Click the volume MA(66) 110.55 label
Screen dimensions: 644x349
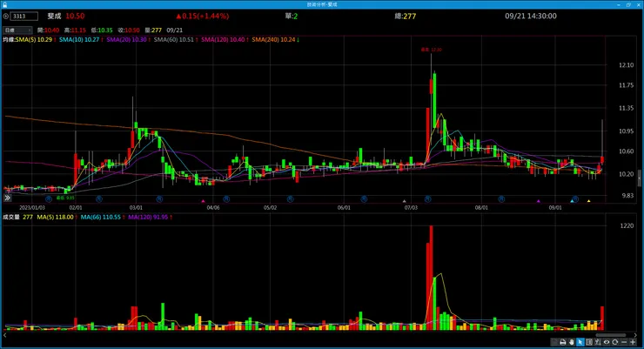(x=101, y=218)
